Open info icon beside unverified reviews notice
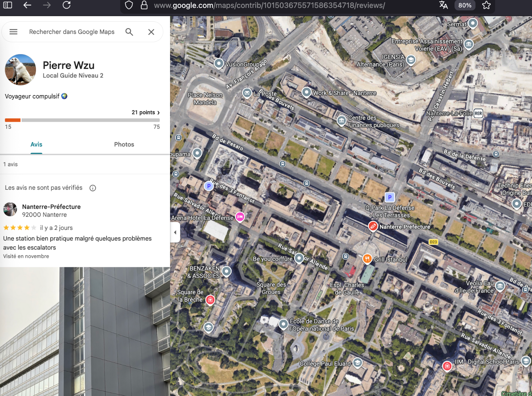The width and height of the screenshot is (532, 396). coord(93,188)
